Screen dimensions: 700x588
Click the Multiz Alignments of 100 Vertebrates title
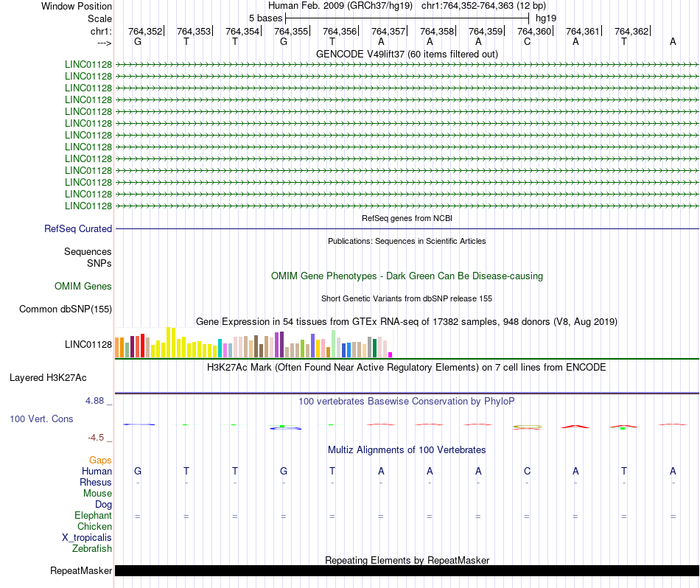tap(407, 449)
